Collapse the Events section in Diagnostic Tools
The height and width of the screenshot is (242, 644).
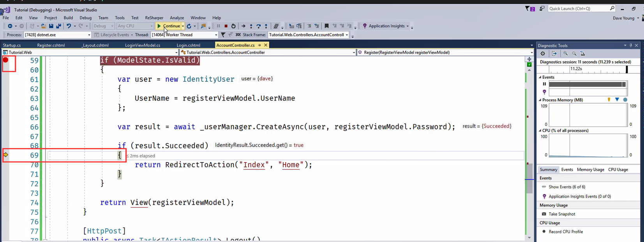540,77
